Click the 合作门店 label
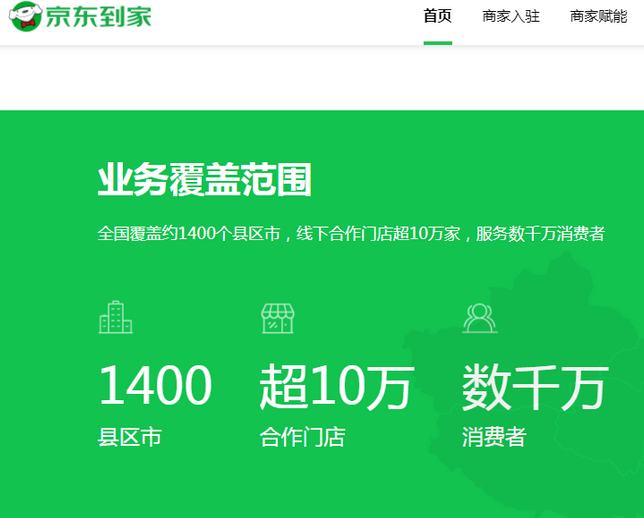This screenshot has height=518, width=644. (302, 437)
